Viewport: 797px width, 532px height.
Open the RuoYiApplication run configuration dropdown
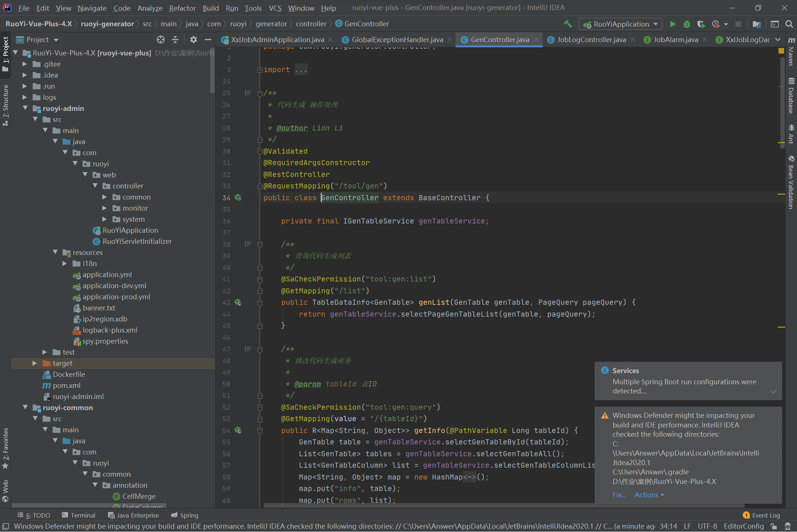(620, 24)
